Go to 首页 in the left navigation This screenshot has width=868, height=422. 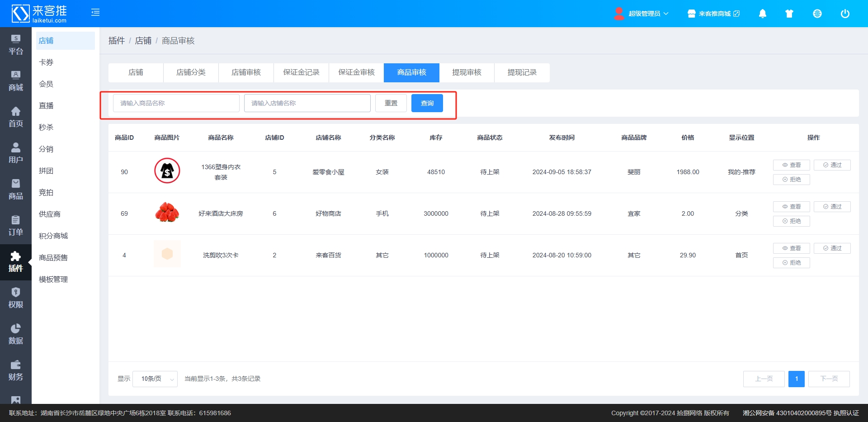pos(16,117)
